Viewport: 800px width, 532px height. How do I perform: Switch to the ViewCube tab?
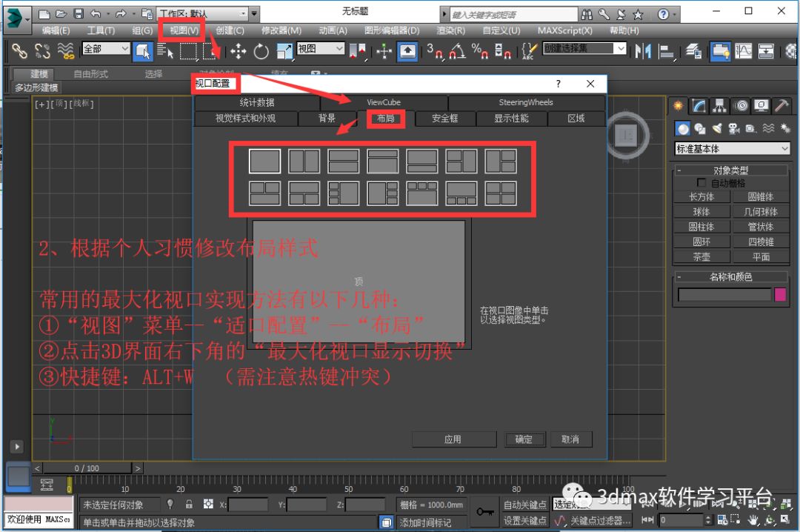click(384, 102)
